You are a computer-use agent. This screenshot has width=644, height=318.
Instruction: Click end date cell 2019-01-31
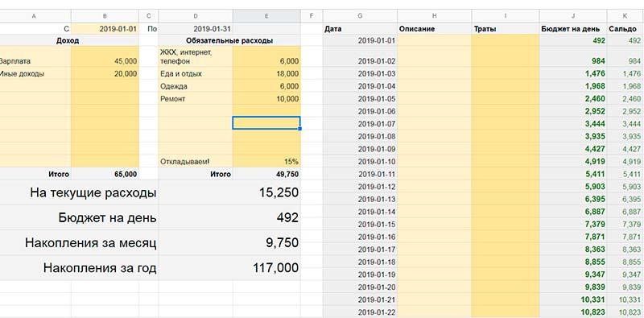point(196,29)
